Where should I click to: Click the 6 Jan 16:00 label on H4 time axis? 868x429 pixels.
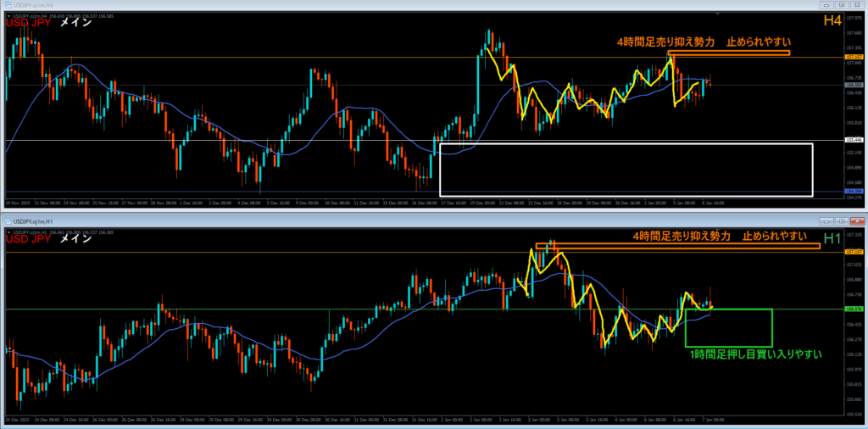tap(713, 203)
